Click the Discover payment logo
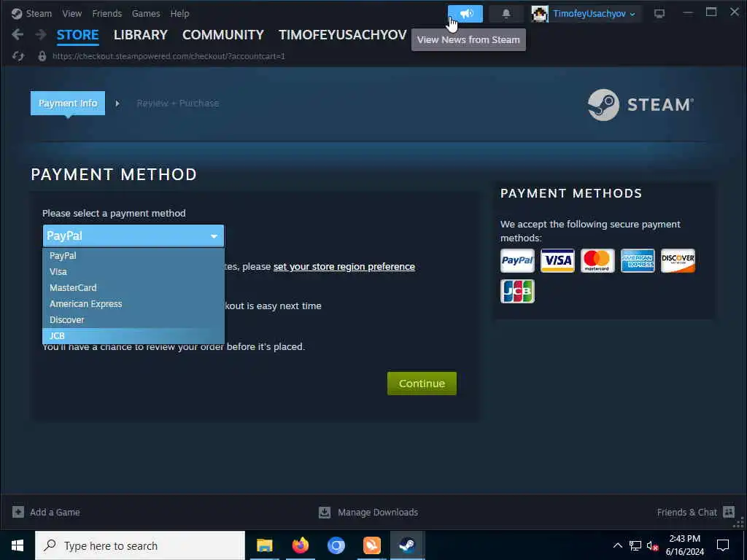 pyautogui.click(x=678, y=260)
